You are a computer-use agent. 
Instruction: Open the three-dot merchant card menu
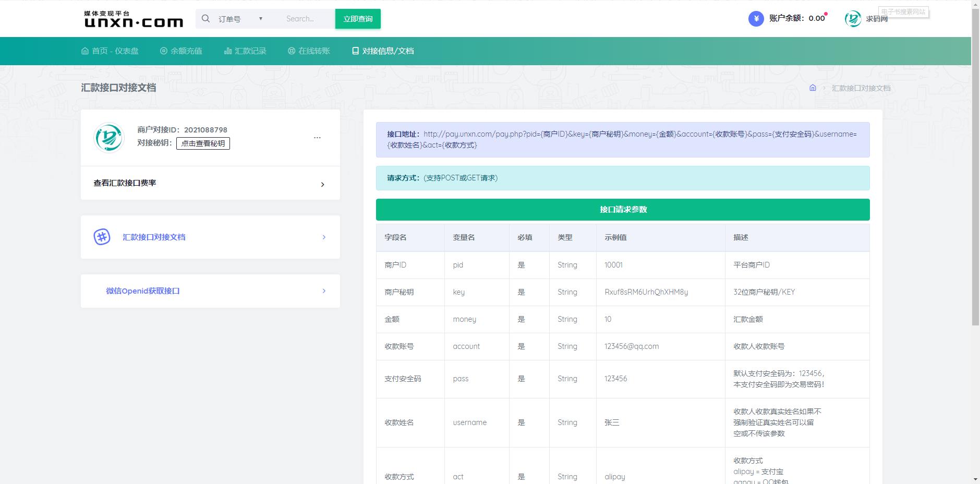tap(317, 138)
